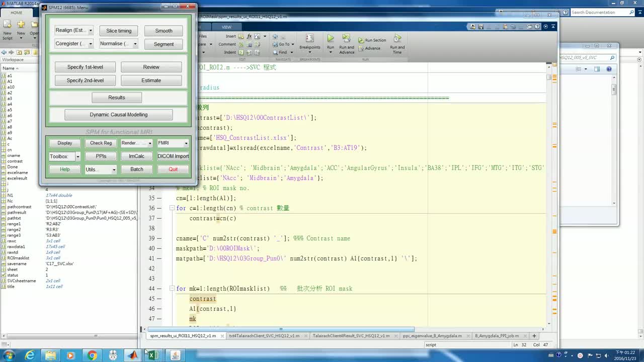The height and width of the screenshot is (362, 644).
Task: Click the search magnifier in the background window field
Action: [612, 58]
